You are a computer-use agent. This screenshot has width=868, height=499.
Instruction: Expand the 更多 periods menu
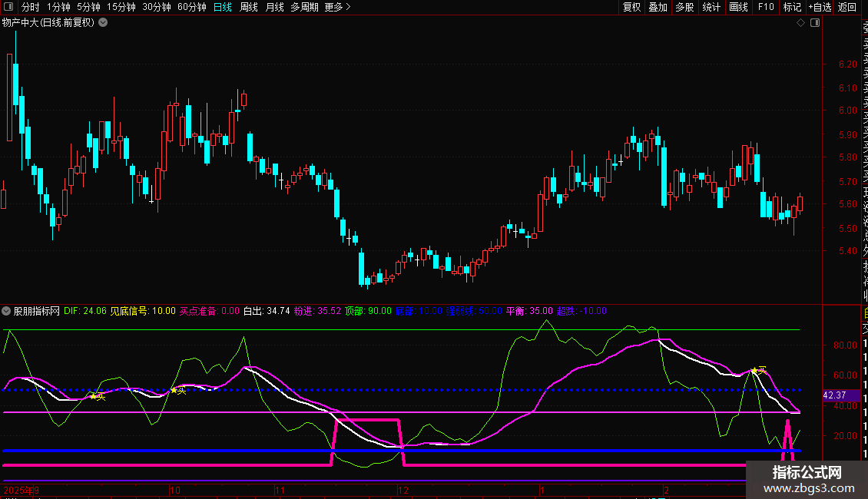pyautogui.click(x=337, y=7)
